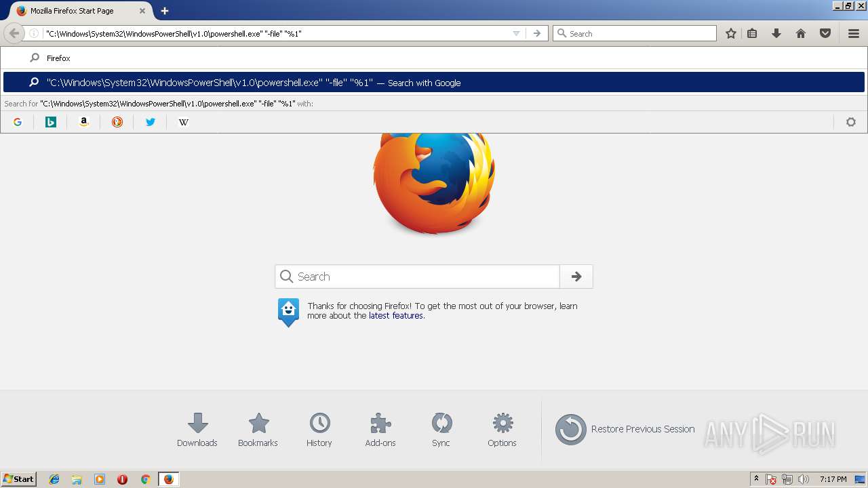Search with the Wikipedia engine icon
This screenshot has width=868, height=488.
click(x=184, y=122)
